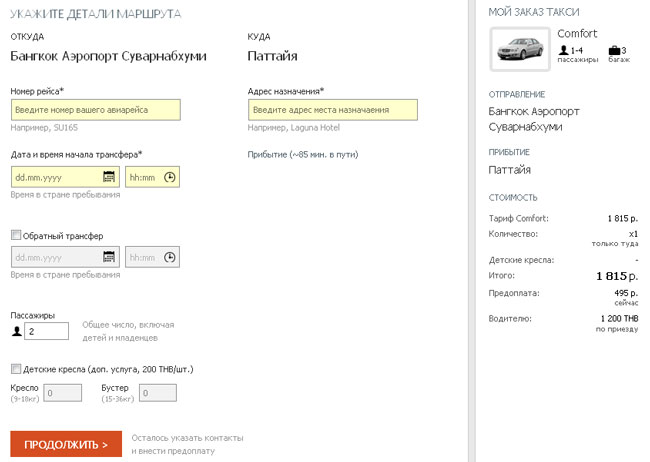Viewport: 650px width, 462px height.
Task: Click the return transfer hh:mm time field
Action: 153,257
